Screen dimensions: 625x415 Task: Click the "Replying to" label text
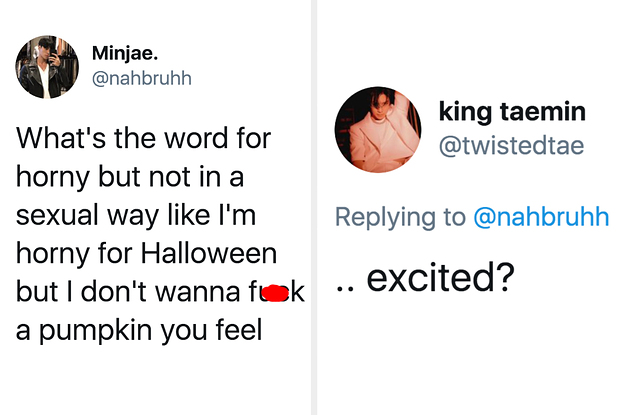pos(400,217)
